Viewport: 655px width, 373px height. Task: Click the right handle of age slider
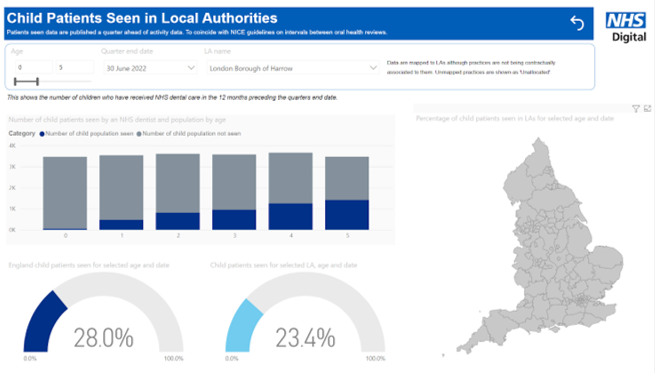[38, 81]
